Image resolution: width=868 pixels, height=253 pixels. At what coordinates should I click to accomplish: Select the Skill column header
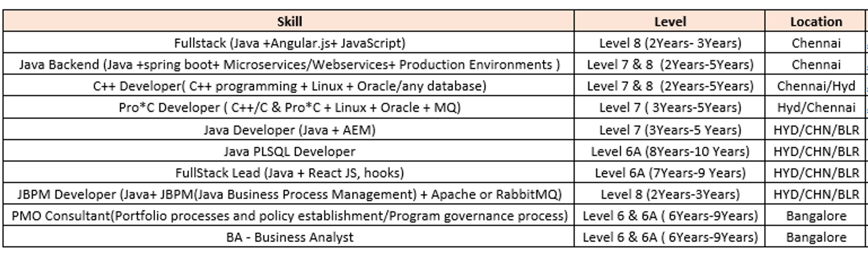pyautogui.click(x=289, y=21)
